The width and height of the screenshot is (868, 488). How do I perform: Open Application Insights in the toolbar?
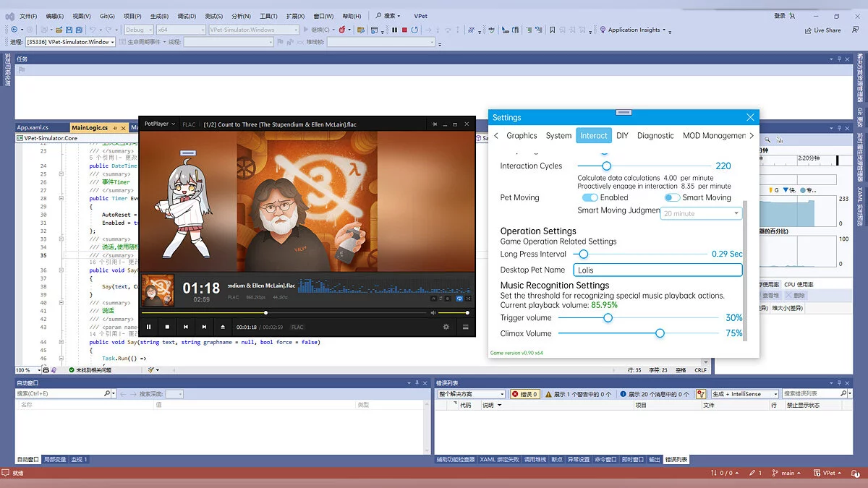click(x=632, y=30)
